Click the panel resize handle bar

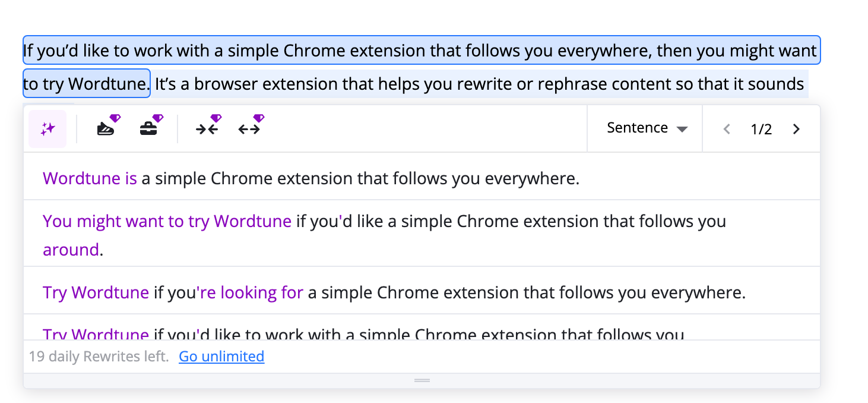coord(422,380)
